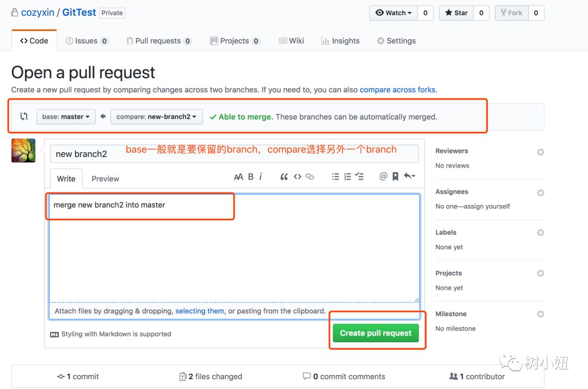
Task: Click the stargazers count 0
Action: click(481, 13)
